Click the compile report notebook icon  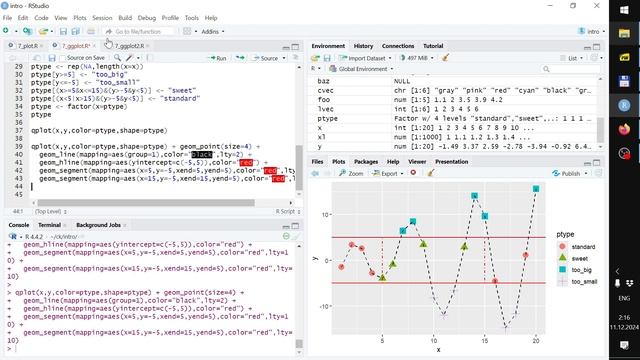coord(149,58)
